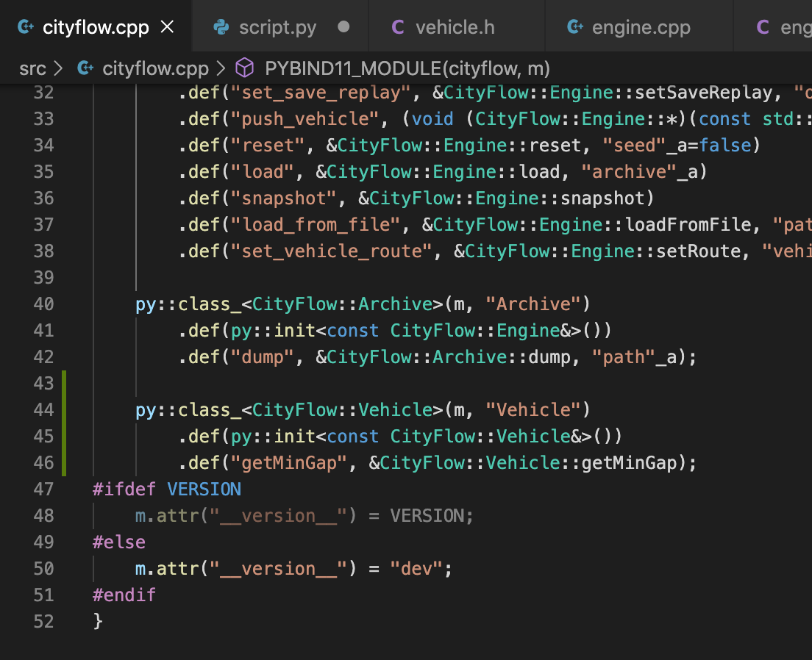Open the src folder breadcrumb
812x660 pixels.
pyautogui.click(x=32, y=68)
